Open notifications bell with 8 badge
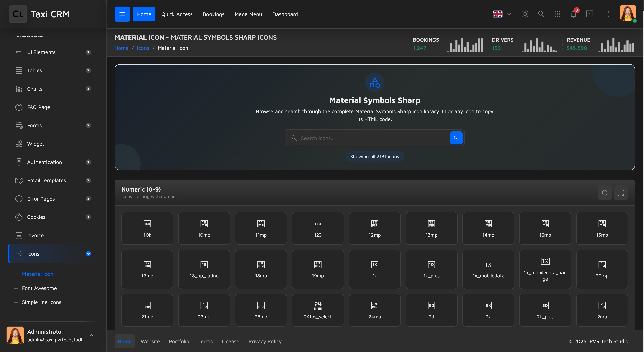The height and width of the screenshot is (352, 644). pyautogui.click(x=574, y=14)
